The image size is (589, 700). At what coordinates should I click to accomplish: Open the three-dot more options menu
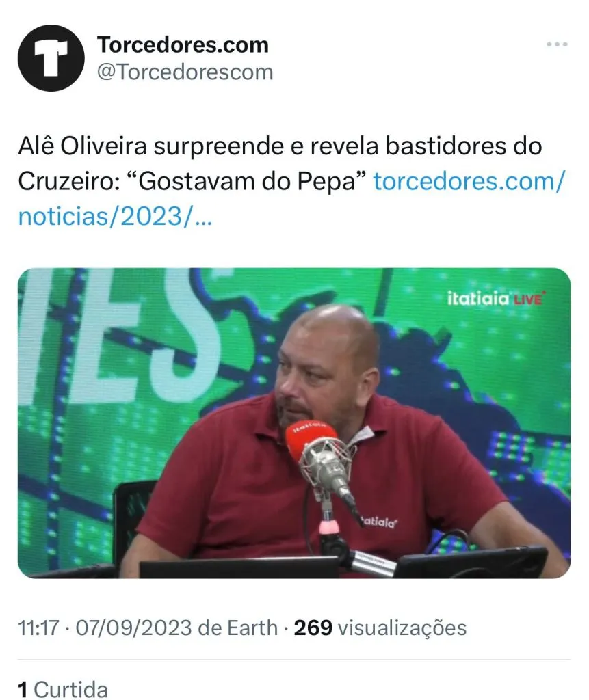tap(557, 44)
